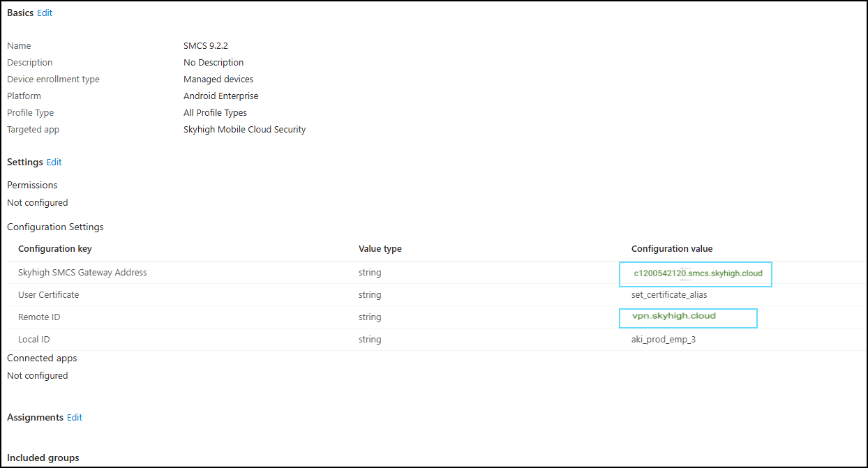Select the User Certificate configuration key

click(49, 294)
